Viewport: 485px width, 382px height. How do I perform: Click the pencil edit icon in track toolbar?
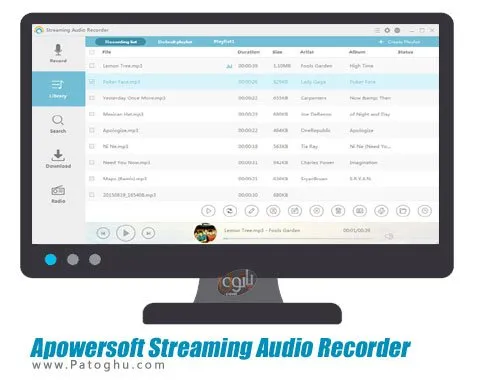pyautogui.click(x=252, y=211)
